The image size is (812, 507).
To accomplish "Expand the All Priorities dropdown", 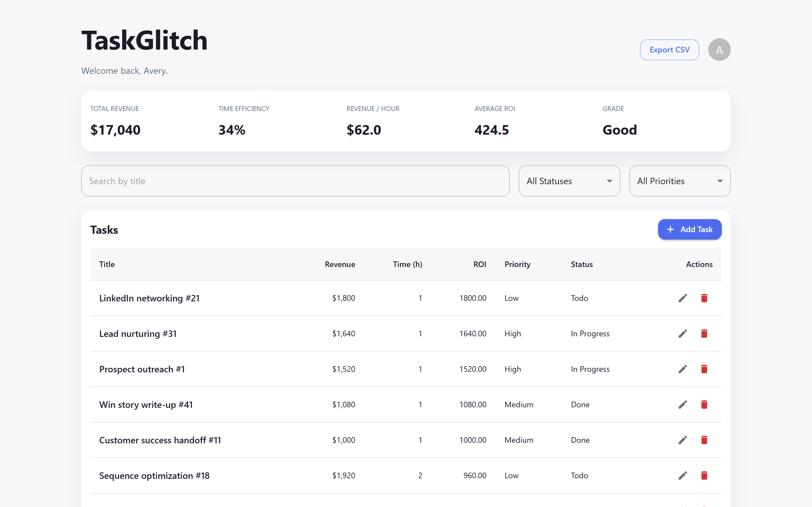I will (680, 181).
